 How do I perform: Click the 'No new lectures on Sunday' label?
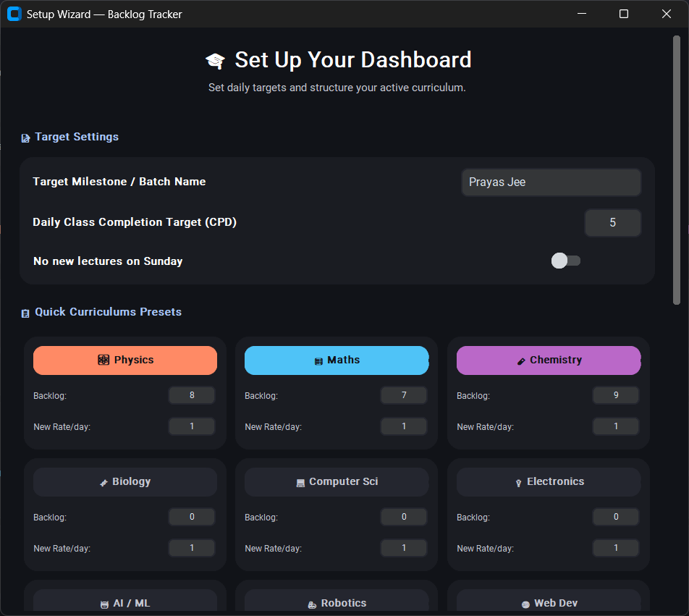point(108,261)
